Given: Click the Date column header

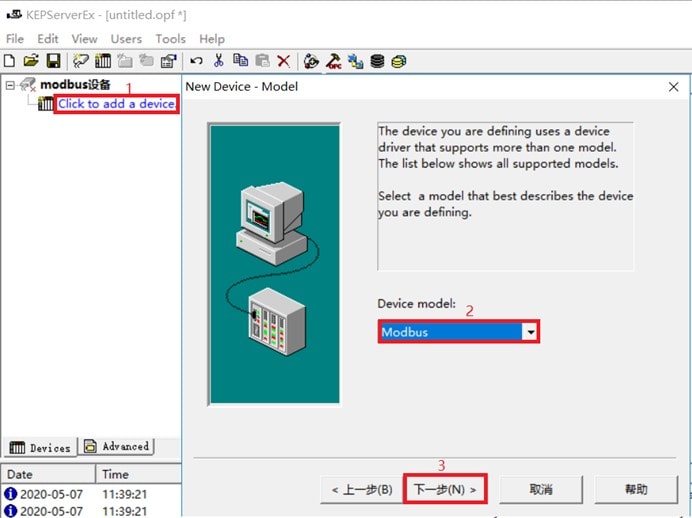Looking at the screenshot, I should [x=48, y=474].
